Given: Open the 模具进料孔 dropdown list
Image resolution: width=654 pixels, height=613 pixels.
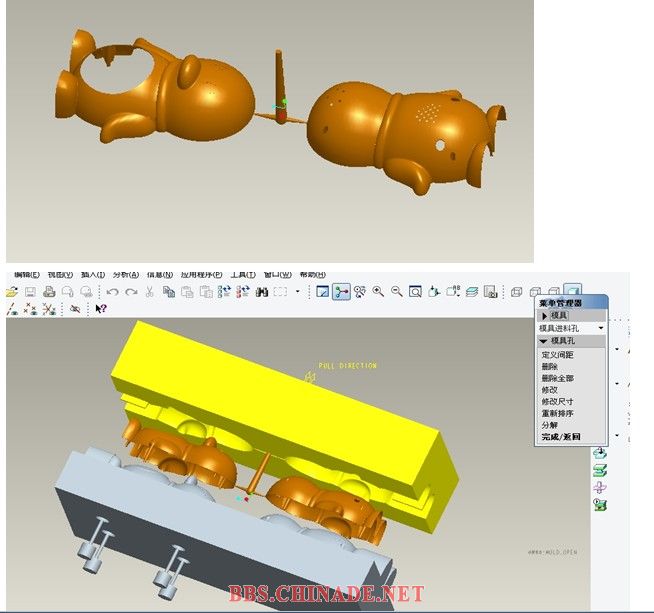Looking at the screenshot, I should (x=601, y=328).
